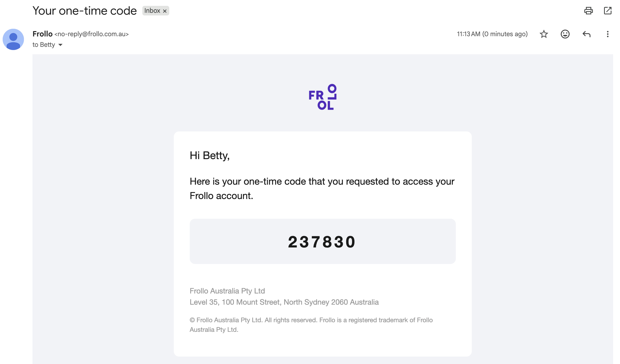Image resolution: width=620 pixels, height=364 pixels.
Task: Expand the 'to Betty' recipient details
Action: pos(60,45)
